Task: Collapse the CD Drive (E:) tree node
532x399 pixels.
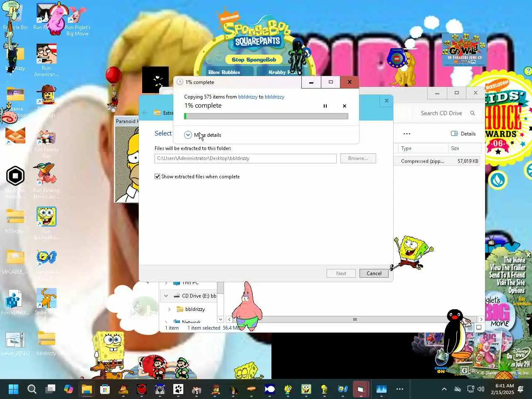Action: point(166,296)
